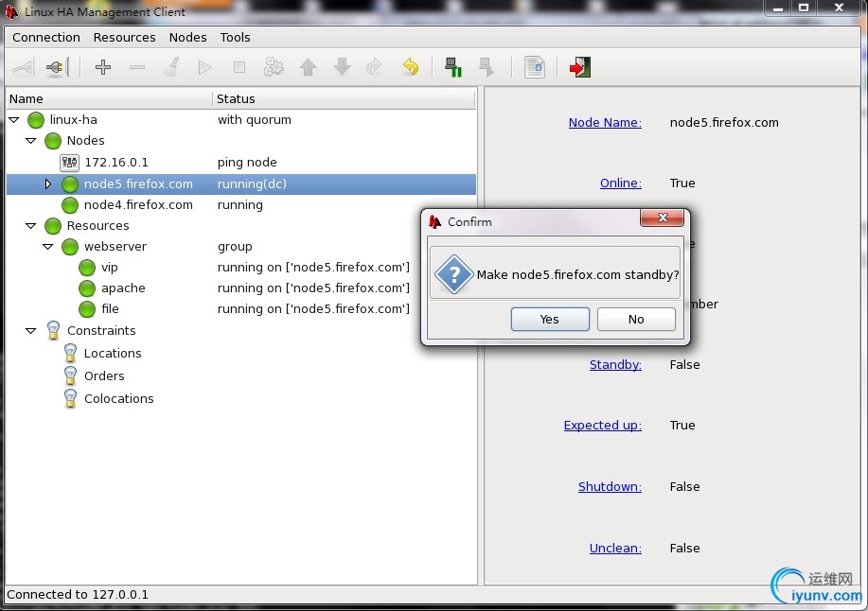The width and height of the screenshot is (868, 611).
Task: Click the Status column header
Action: pyautogui.click(x=344, y=99)
